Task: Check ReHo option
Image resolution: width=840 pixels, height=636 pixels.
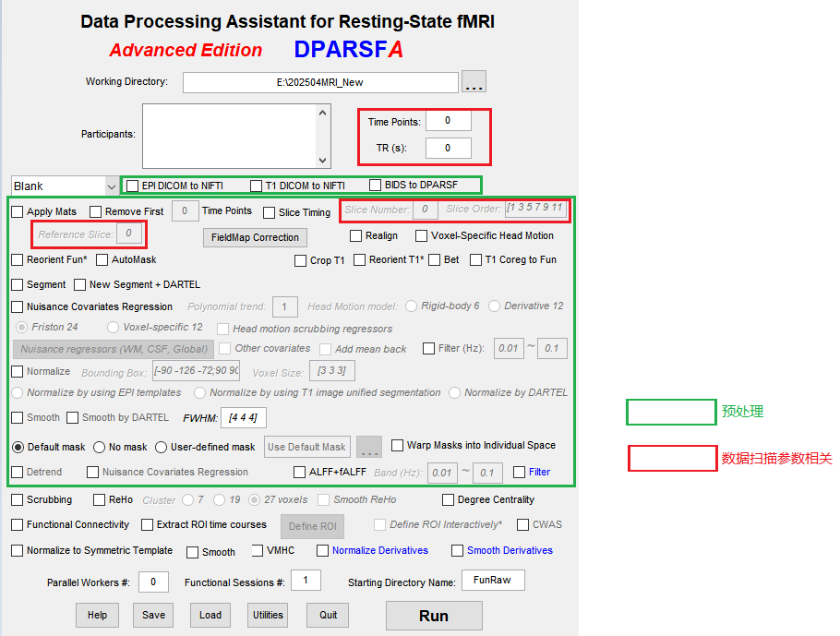Action: pyautogui.click(x=99, y=500)
